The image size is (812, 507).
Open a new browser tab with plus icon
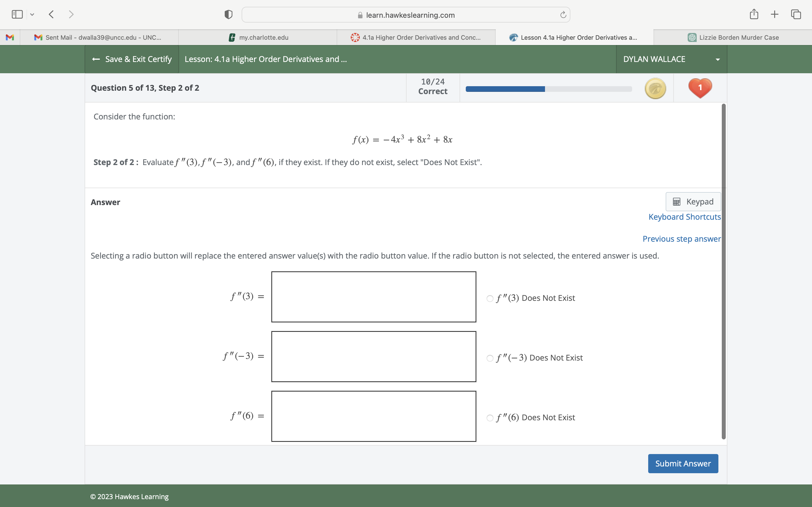coord(775,14)
